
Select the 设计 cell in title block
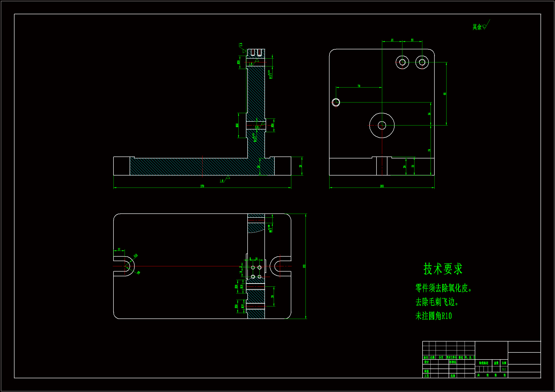[426, 362]
